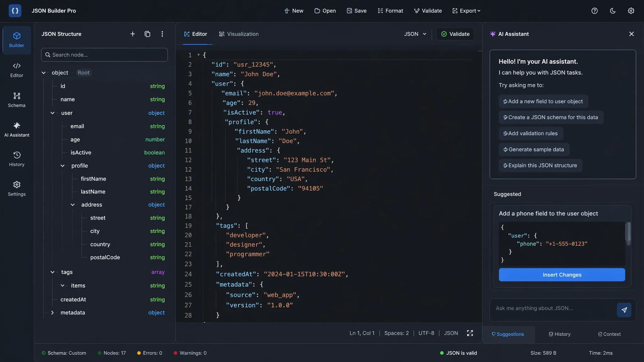The width and height of the screenshot is (644, 362).
Task: Send the AI message with paper plane
Action: click(624, 310)
